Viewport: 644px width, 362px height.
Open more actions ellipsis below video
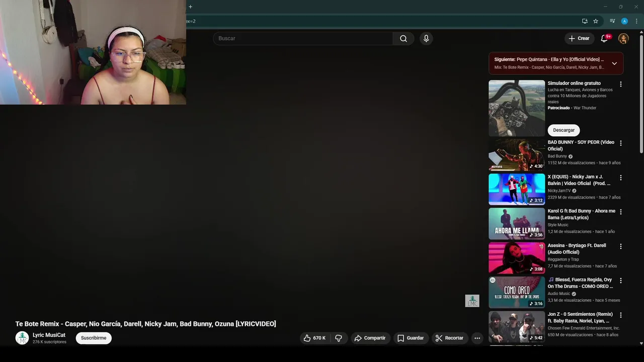pos(477,338)
